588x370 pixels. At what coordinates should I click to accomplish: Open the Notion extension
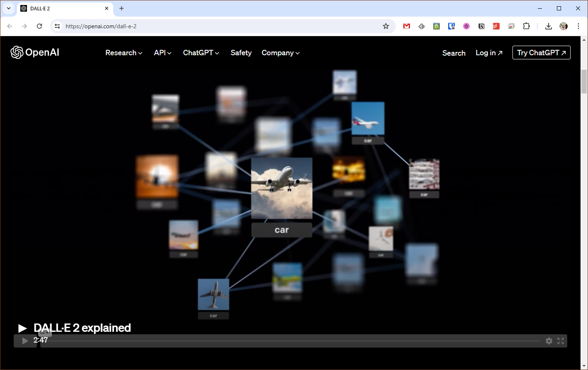[481, 26]
